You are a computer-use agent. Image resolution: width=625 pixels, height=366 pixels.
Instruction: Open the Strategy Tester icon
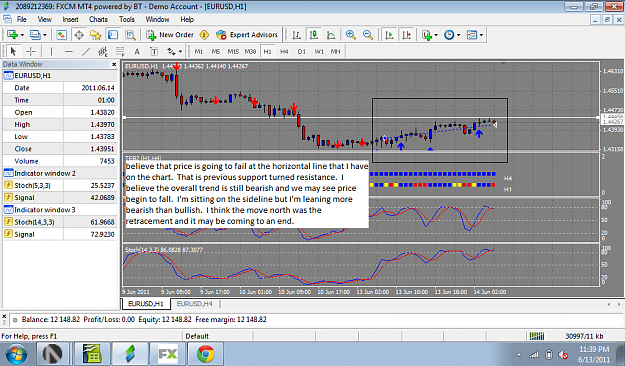(130, 35)
